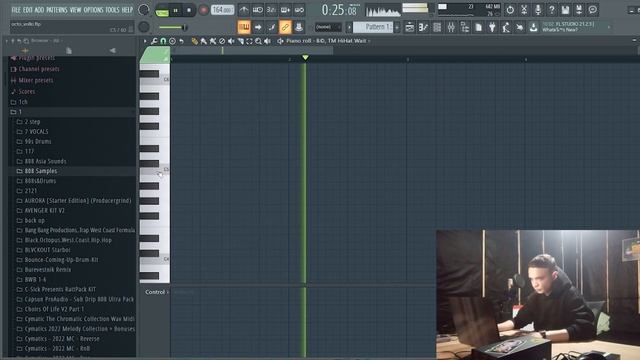Image resolution: width=640 pixels, height=360 pixels.
Task: Toggle wait for input before recording
Action: pos(258,10)
